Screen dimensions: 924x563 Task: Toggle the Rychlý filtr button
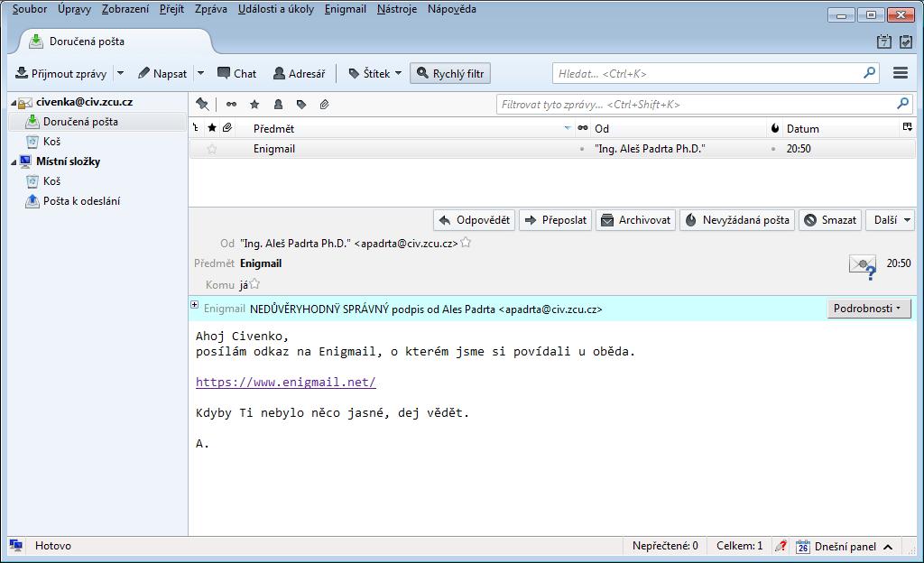point(450,74)
